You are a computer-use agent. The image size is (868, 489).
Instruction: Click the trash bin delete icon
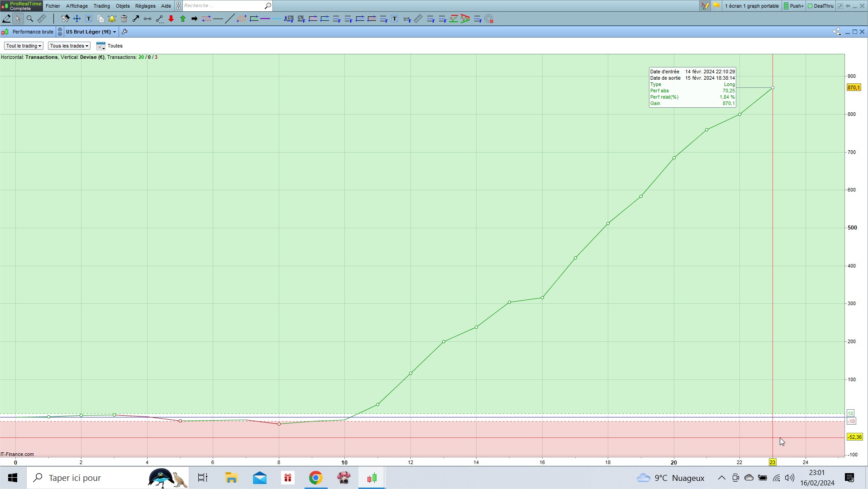(x=124, y=19)
